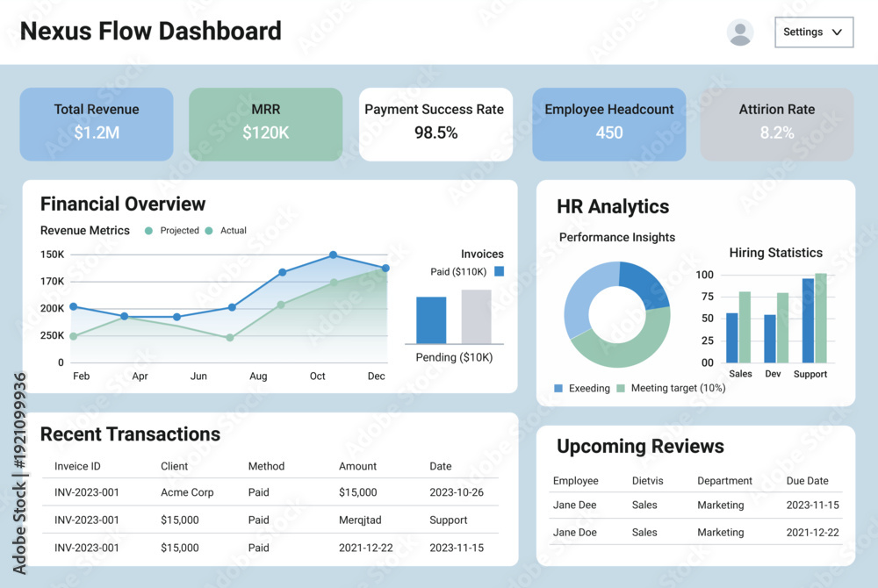Click the Meeting target legend square
This screenshot has height=588, width=878.
621,388
